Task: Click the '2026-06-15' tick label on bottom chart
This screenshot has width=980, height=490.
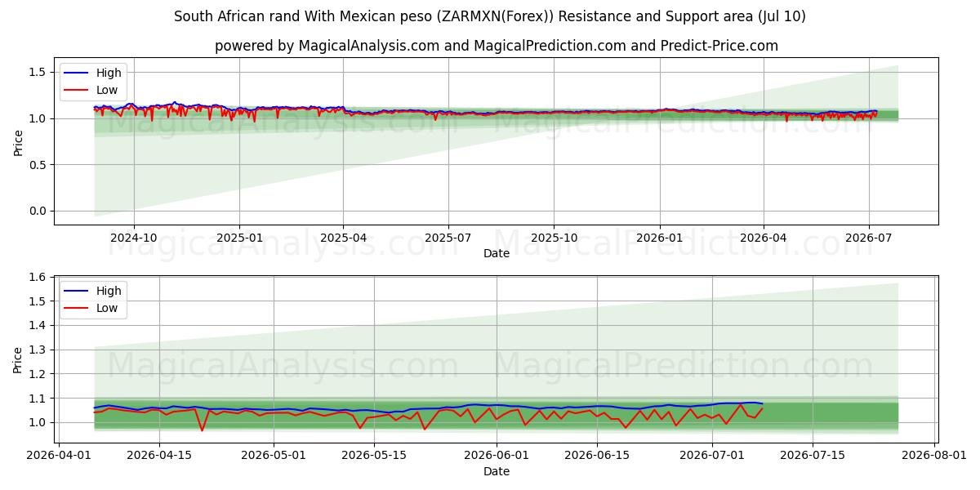Action: click(597, 456)
